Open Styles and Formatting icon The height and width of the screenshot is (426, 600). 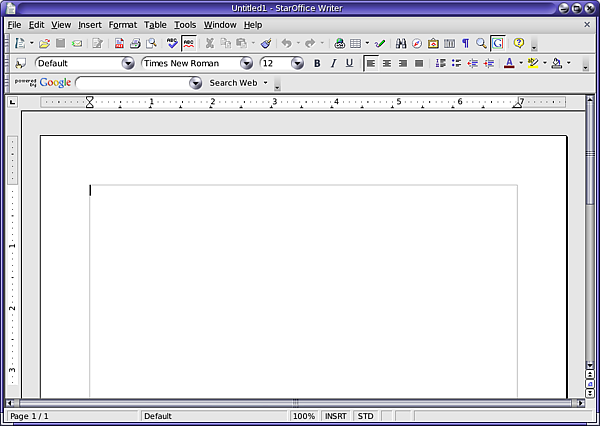click(20, 63)
